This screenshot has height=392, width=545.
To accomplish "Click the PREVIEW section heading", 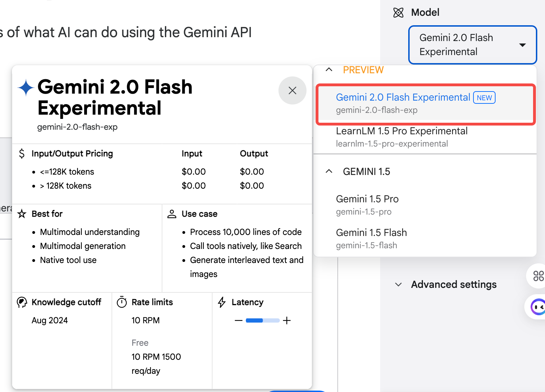I will pyautogui.click(x=363, y=70).
